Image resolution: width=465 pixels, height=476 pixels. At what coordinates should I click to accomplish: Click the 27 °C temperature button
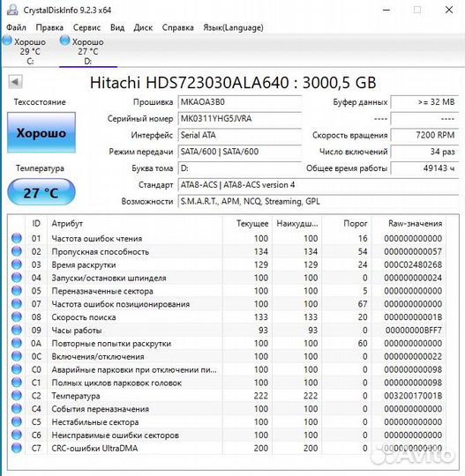pos(41,192)
